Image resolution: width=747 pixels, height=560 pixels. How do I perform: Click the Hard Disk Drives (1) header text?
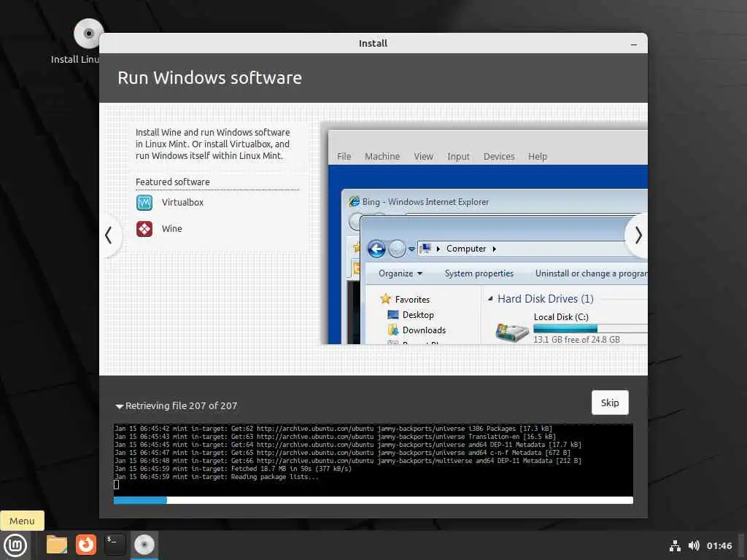coord(546,298)
